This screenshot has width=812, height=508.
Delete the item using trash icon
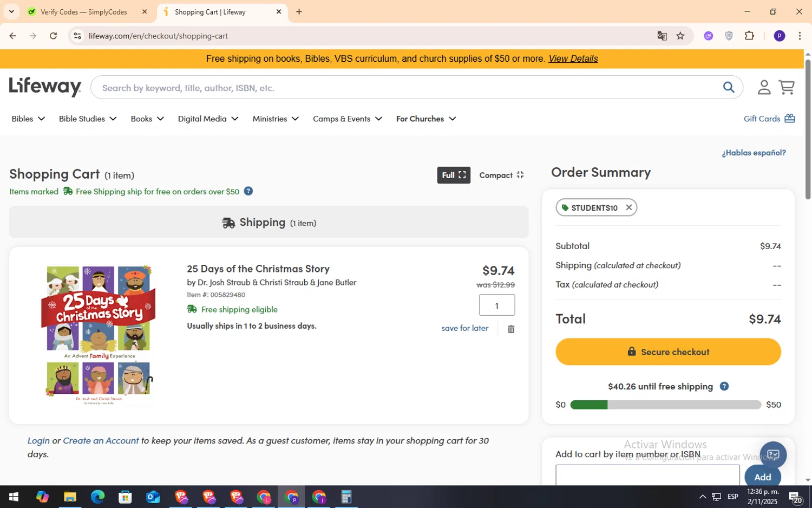[511, 329]
